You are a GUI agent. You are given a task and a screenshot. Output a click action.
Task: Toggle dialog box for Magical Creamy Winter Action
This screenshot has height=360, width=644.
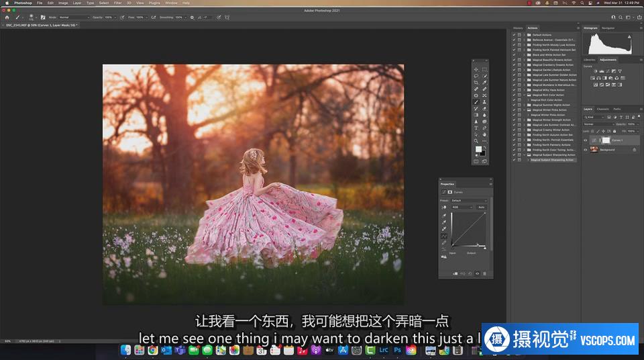(519, 130)
